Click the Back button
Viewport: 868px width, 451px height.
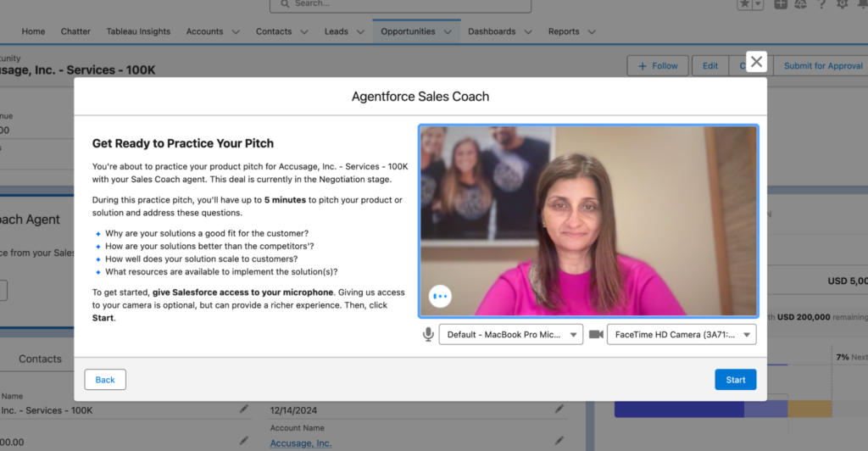105,380
